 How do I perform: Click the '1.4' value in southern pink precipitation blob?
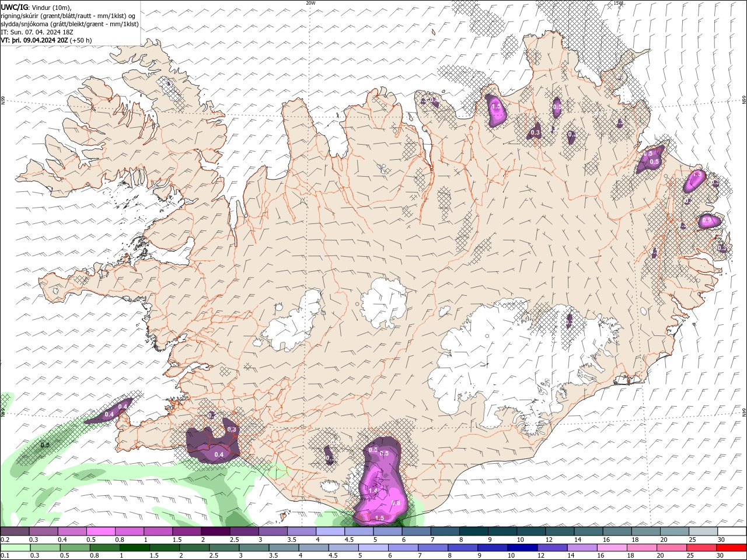pyautogui.click(x=373, y=492)
